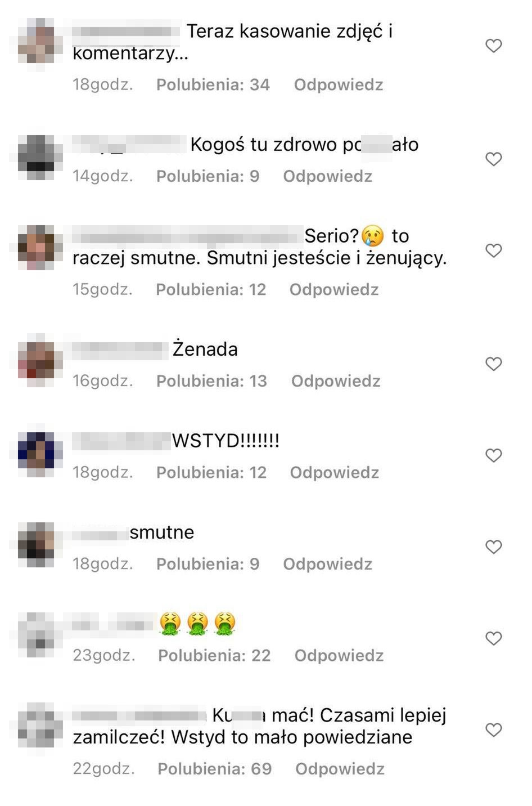532x806 pixels.
Task: Like the 'Serio? to raczej smutne' comment
Action: pos(493,250)
